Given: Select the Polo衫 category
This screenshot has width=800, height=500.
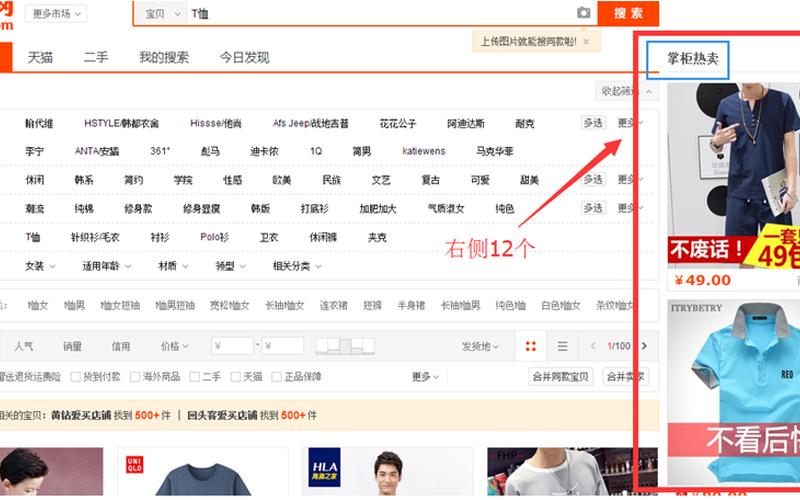Looking at the screenshot, I should pyautogui.click(x=215, y=237).
